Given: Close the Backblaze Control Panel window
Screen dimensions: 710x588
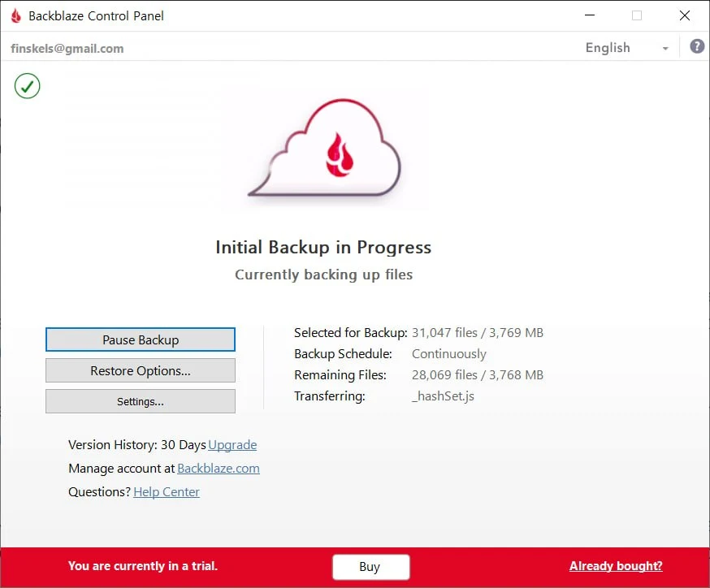Looking at the screenshot, I should coord(685,15).
